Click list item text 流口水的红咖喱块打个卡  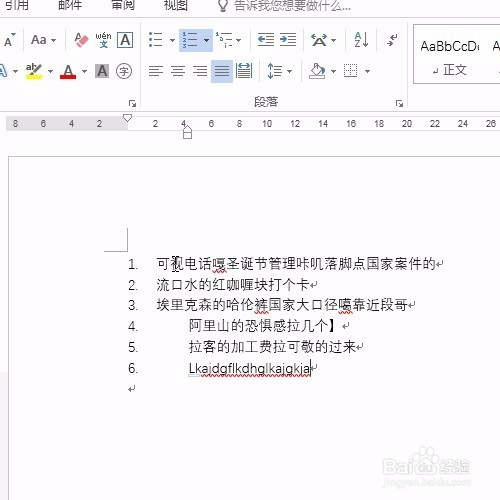point(233,285)
